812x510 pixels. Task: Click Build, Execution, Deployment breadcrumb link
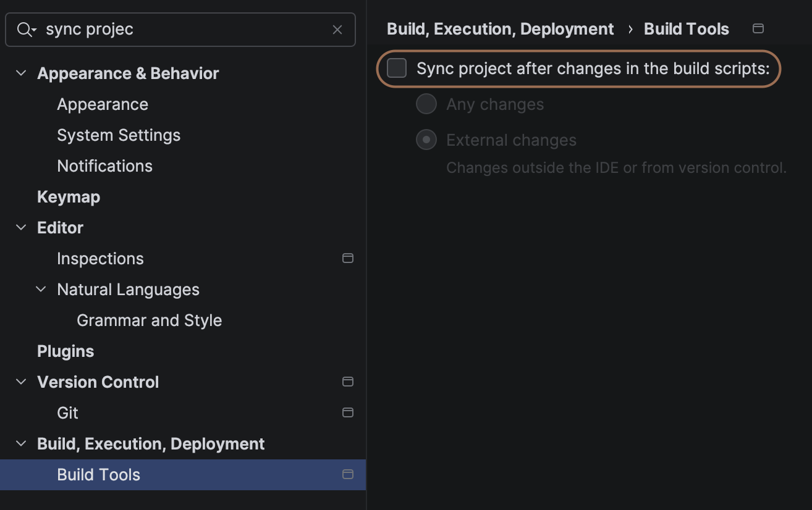pyautogui.click(x=500, y=29)
